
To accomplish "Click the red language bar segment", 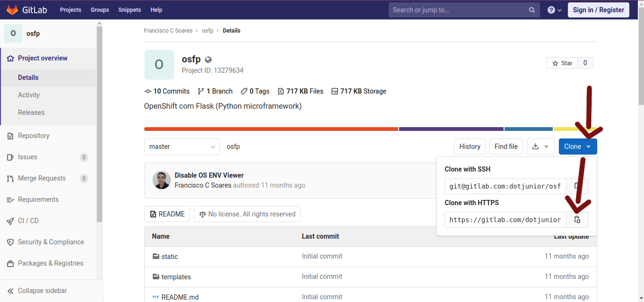I will [271, 129].
